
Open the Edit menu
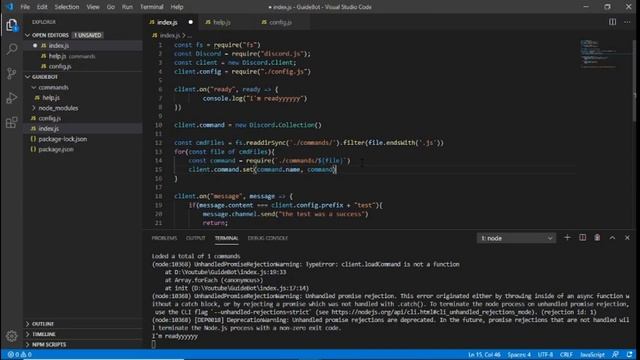click(42, 7)
